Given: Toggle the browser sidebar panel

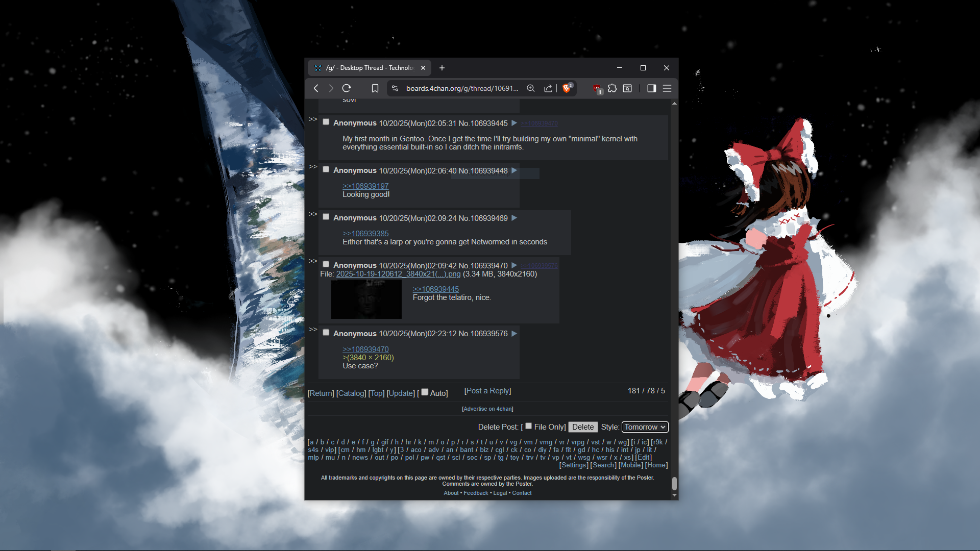Looking at the screenshot, I should tap(651, 88).
